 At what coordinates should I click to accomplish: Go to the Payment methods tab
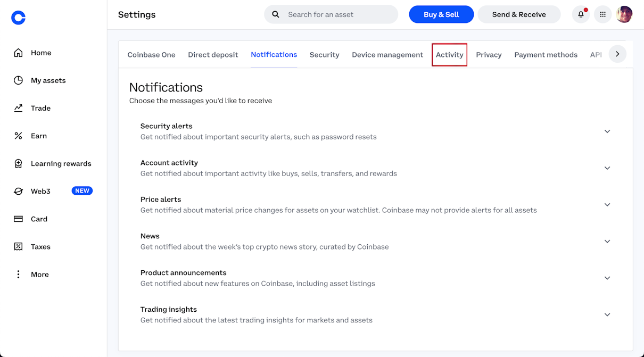(x=546, y=55)
